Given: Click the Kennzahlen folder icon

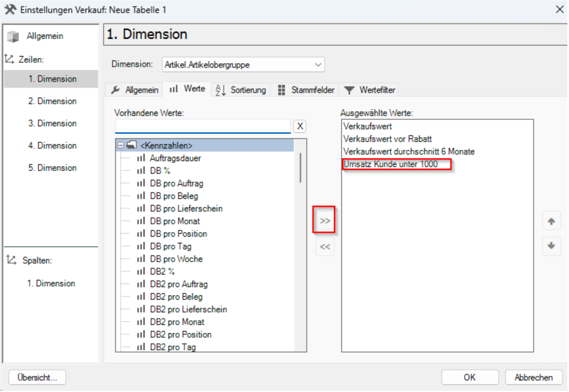Looking at the screenshot, I should [131, 145].
